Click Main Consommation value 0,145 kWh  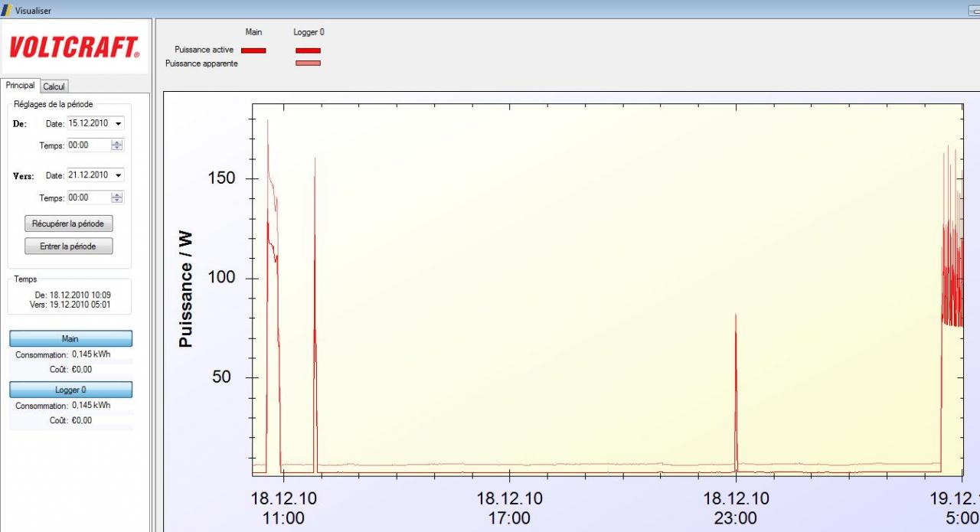[91, 354]
